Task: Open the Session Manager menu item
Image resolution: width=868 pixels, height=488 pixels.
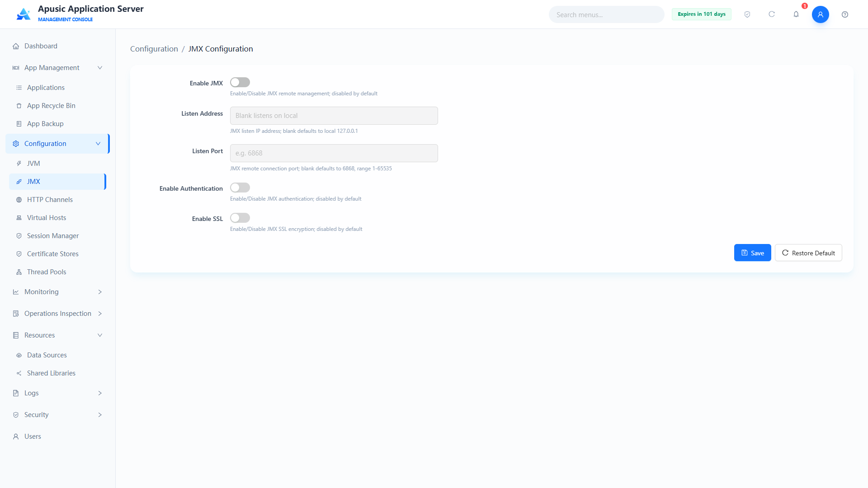Action: click(58, 236)
